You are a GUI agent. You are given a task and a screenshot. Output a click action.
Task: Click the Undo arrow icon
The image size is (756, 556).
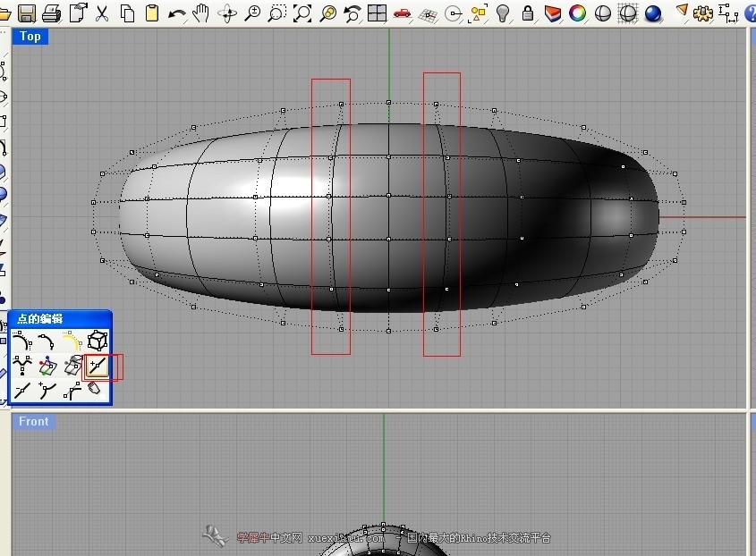[x=177, y=14]
